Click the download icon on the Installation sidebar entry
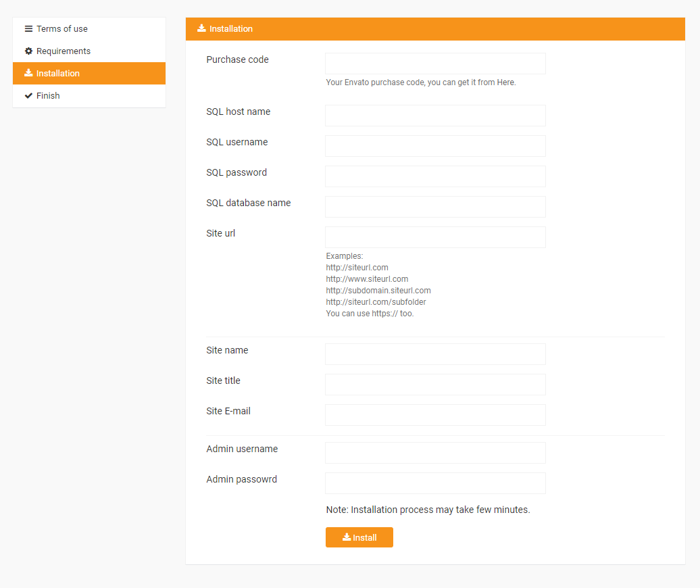Viewport: 700px width, 588px height. (28, 73)
